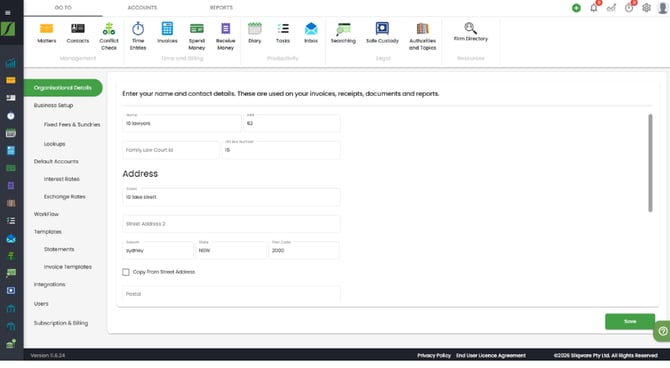The height and width of the screenshot is (368, 670).
Task: Open the notifications bell
Action: [x=594, y=8]
